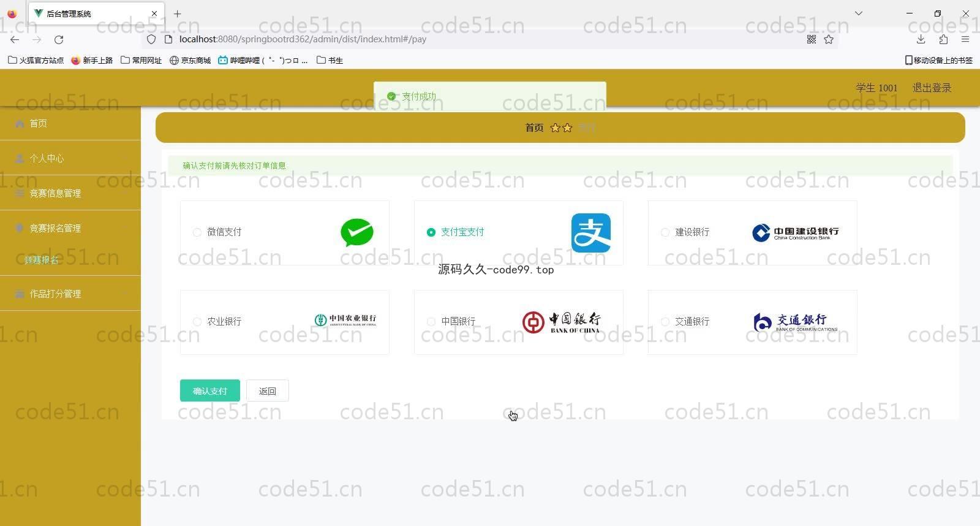Open 移动设备上的书签 folder
980x526 pixels.
click(939, 60)
